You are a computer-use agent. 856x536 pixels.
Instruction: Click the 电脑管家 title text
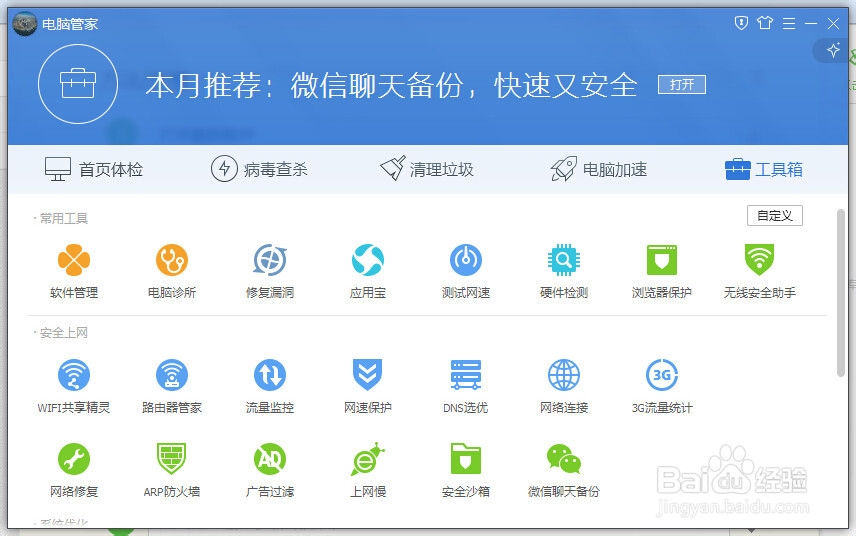[x=70, y=24]
